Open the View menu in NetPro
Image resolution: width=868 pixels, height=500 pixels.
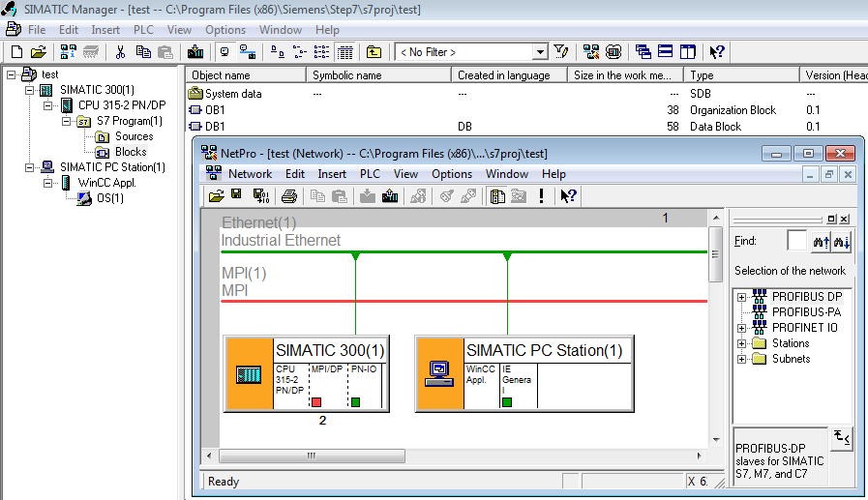(405, 174)
